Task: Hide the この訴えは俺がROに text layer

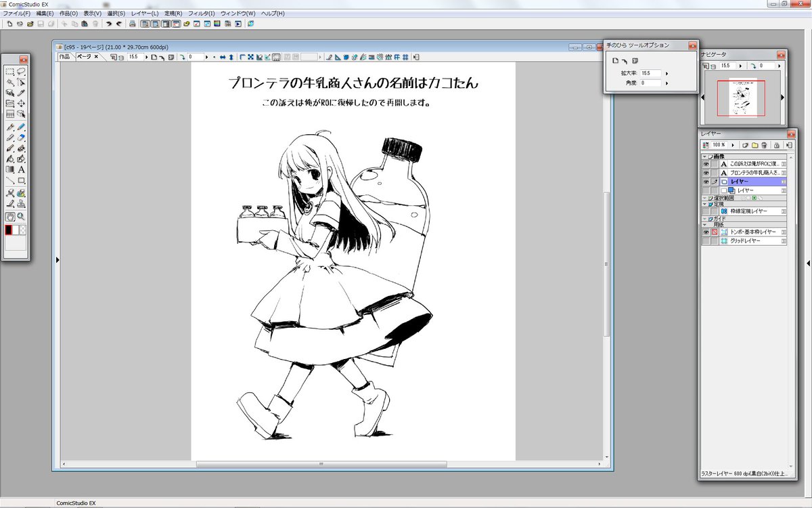Action: pyautogui.click(x=706, y=164)
